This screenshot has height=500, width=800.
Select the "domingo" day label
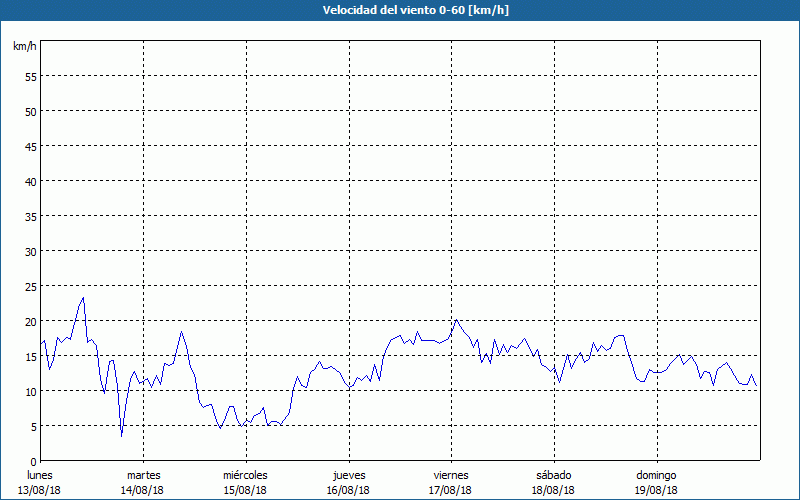656,475
